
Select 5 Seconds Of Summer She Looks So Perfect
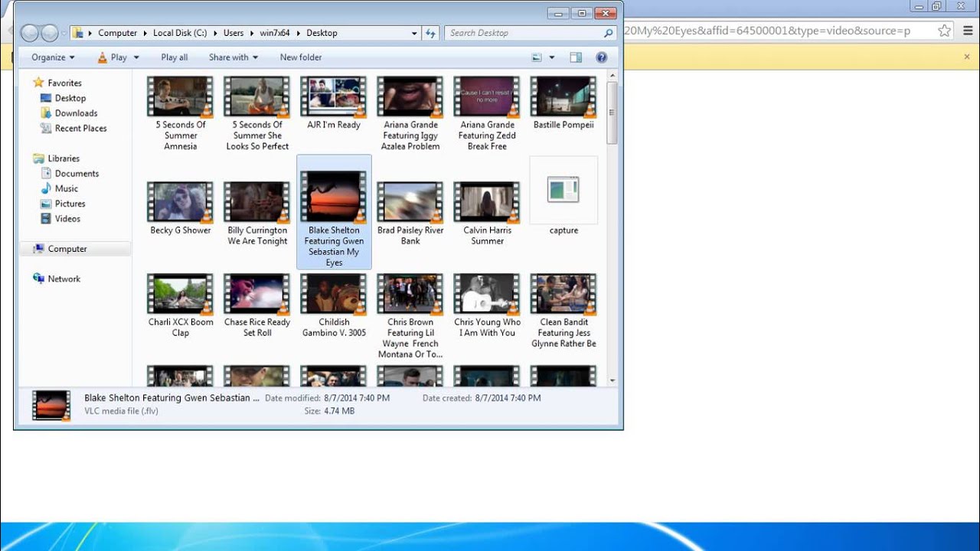click(x=257, y=114)
